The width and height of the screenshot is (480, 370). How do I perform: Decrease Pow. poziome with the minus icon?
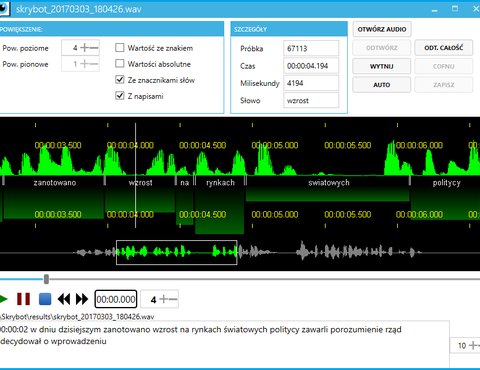coord(94,48)
